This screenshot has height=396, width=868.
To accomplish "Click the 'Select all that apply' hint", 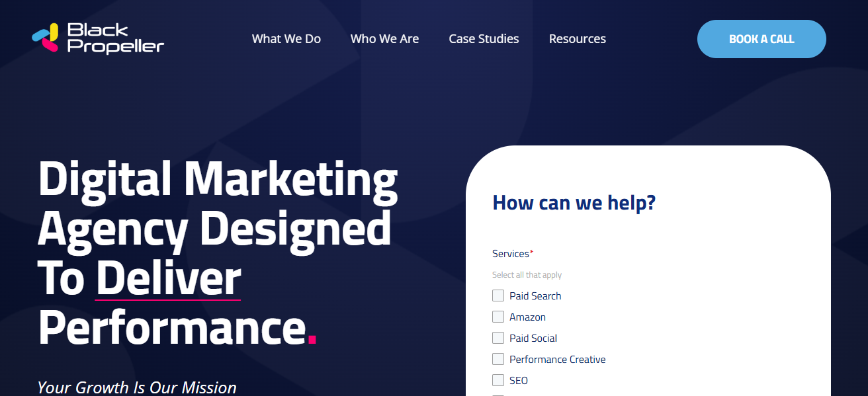I will pyautogui.click(x=527, y=275).
